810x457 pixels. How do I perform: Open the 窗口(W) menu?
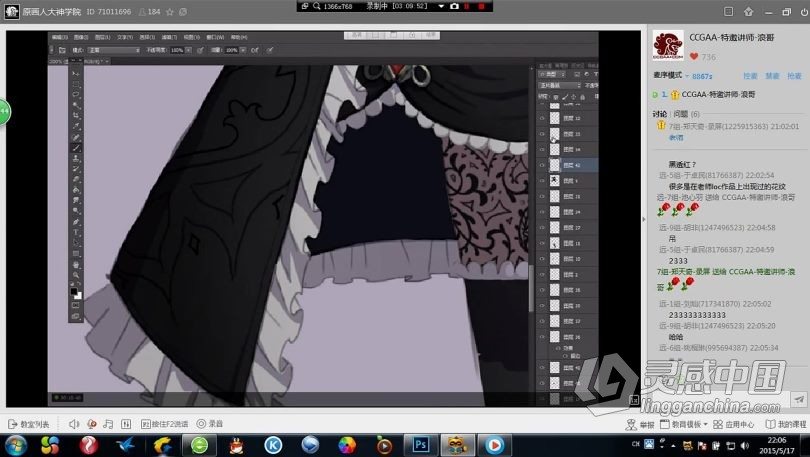(x=215, y=37)
